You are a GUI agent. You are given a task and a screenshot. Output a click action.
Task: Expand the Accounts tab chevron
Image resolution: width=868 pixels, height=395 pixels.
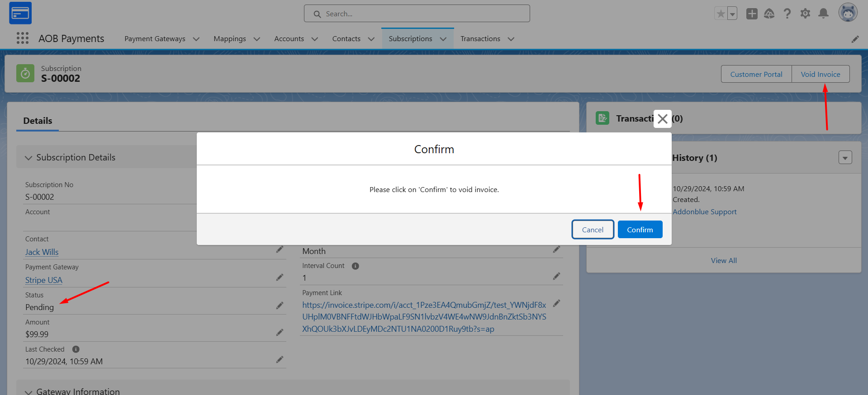315,39
